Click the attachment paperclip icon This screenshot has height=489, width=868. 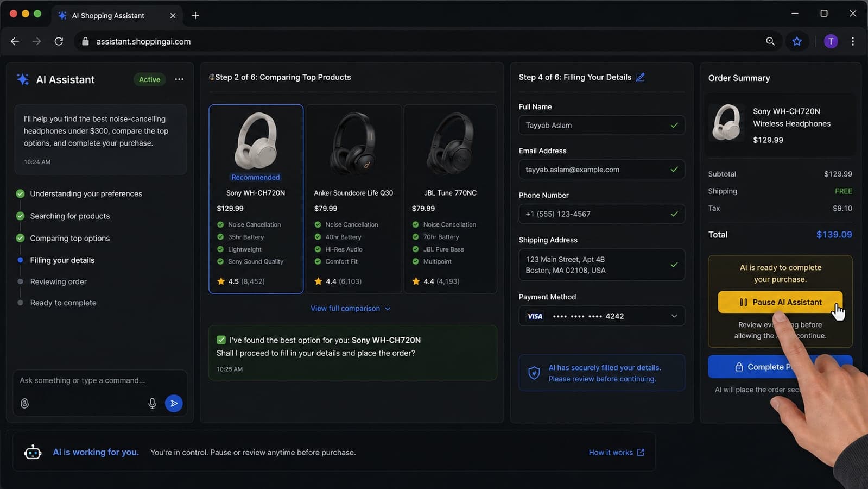click(x=25, y=403)
